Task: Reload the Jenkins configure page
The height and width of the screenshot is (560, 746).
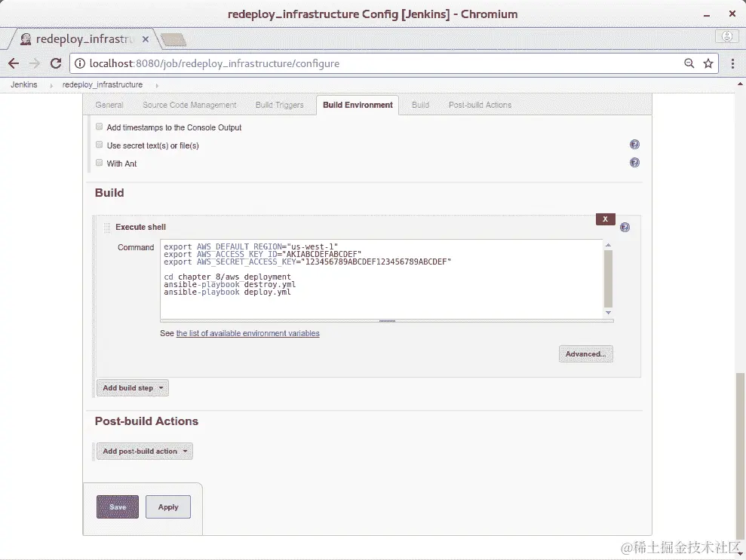Action: click(x=56, y=63)
